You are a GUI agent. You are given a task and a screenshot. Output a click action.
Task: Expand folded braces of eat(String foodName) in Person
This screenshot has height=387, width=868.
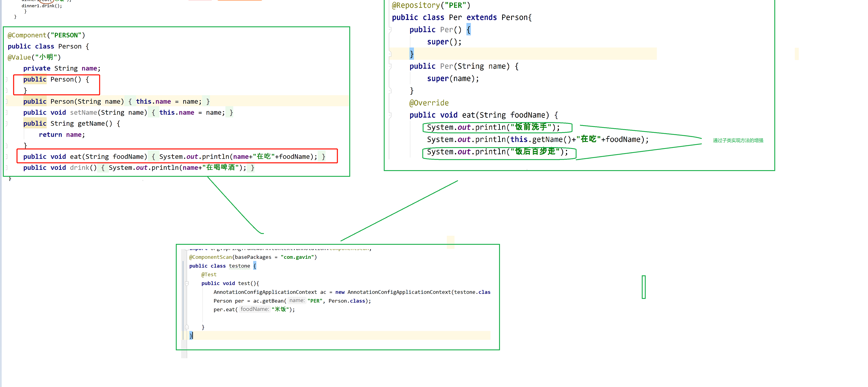[153, 157]
